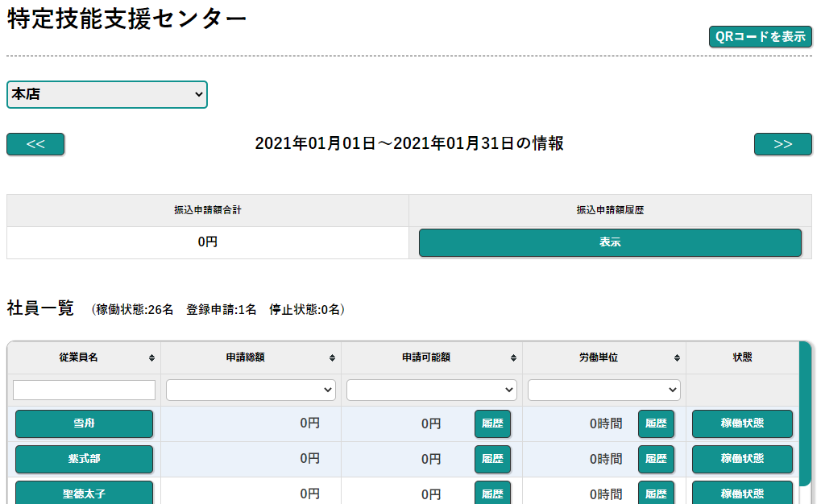Go to next month with >> button
The height and width of the screenshot is (504, 821).
(x=782, y=144)
